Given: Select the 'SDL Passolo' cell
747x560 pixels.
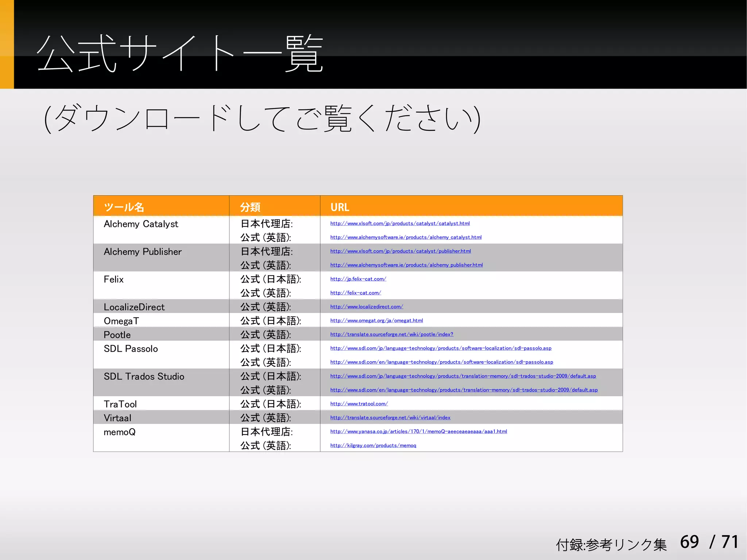Looking at the screenshot, I should (x=161, y=355).
